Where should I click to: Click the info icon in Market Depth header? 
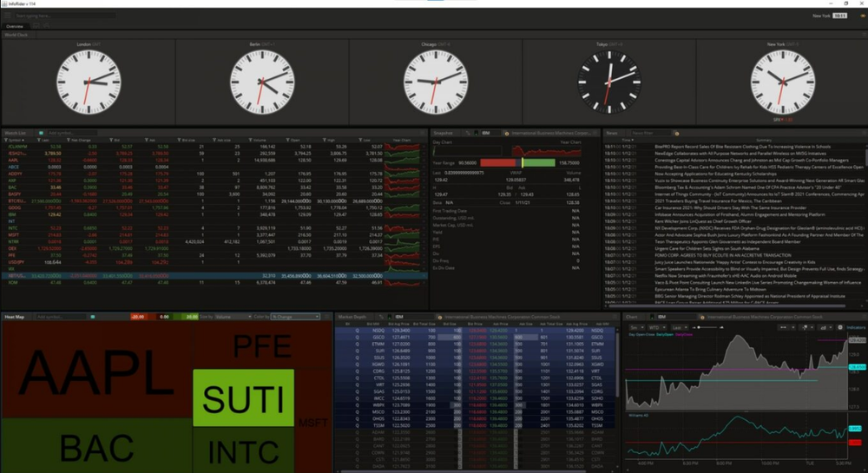click(439, 317)
